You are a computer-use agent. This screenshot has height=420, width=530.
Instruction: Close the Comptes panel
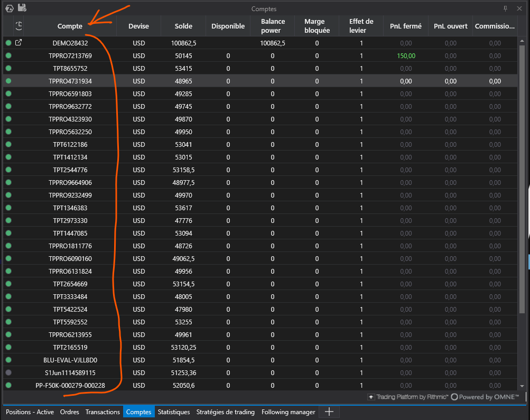(x=519, y=8)
